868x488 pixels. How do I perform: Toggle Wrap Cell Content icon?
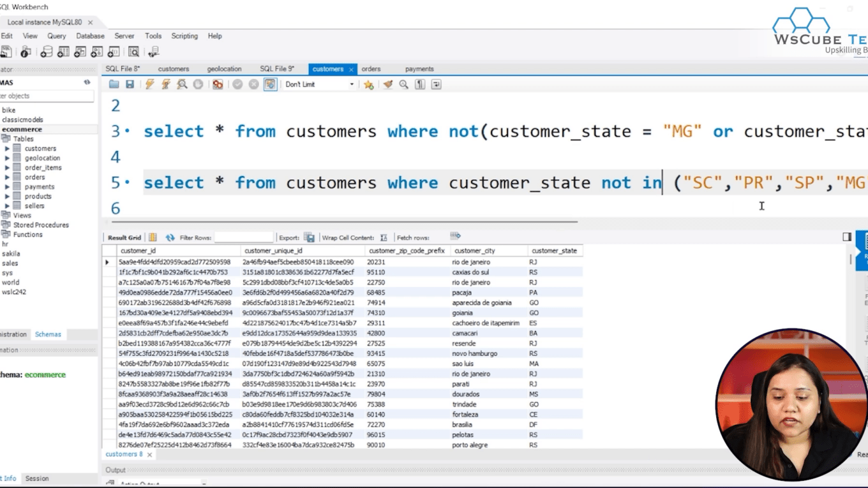[384, 237]
